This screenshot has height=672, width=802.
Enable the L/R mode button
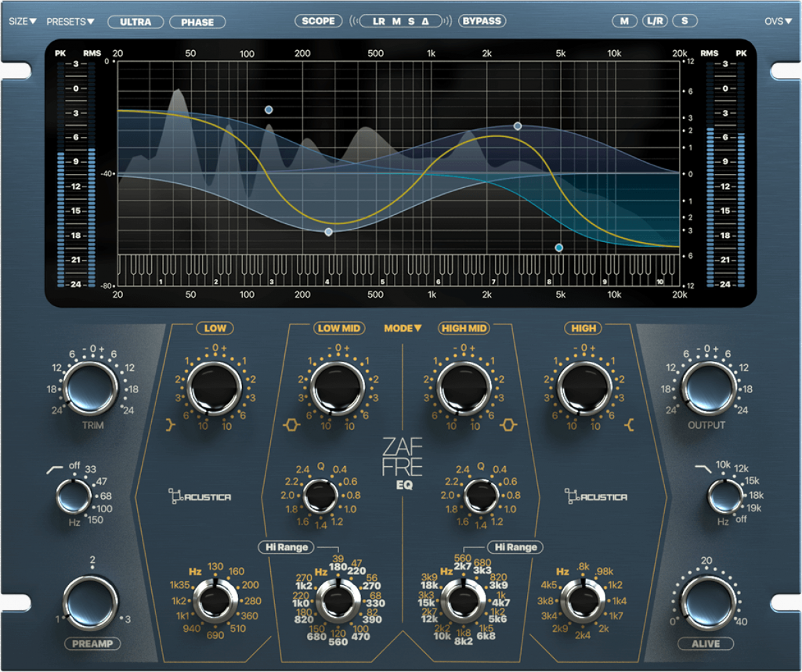[656, 21]
